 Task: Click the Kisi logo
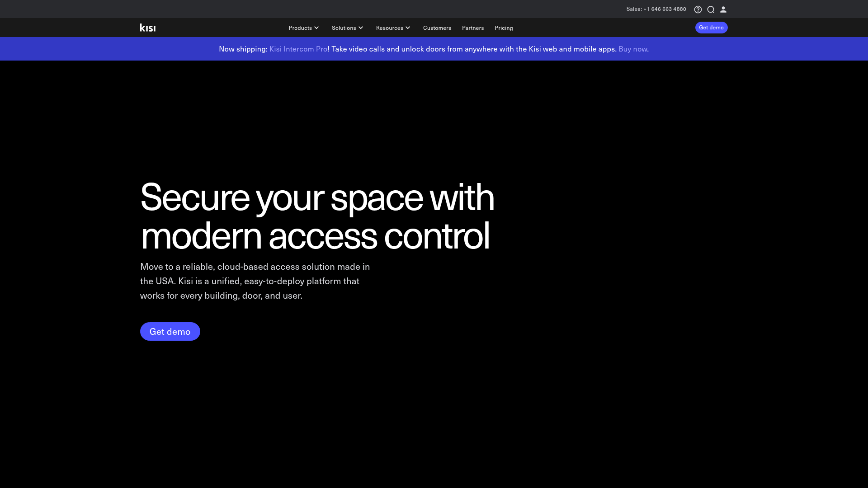pyautogui.click(x=147, y=27)
